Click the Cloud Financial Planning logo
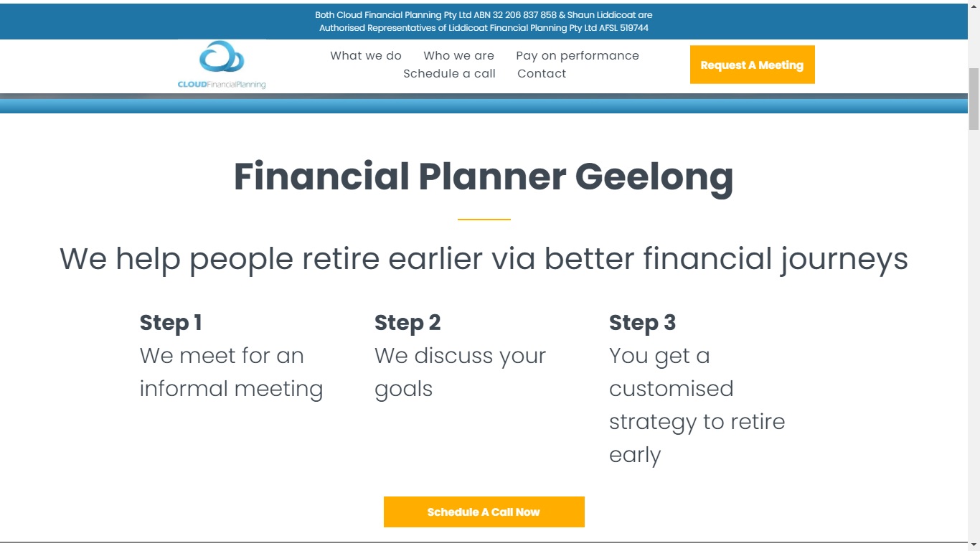980x551 pixels. 222,65
